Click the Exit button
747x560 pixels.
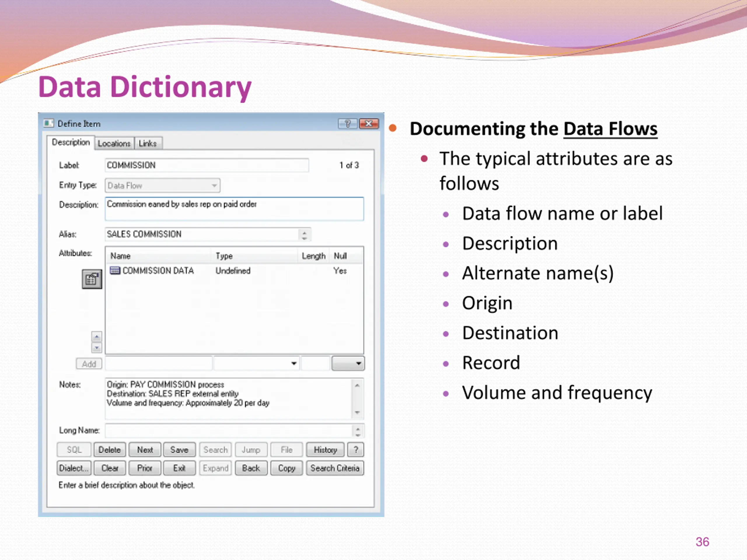(x=179, y=468)
